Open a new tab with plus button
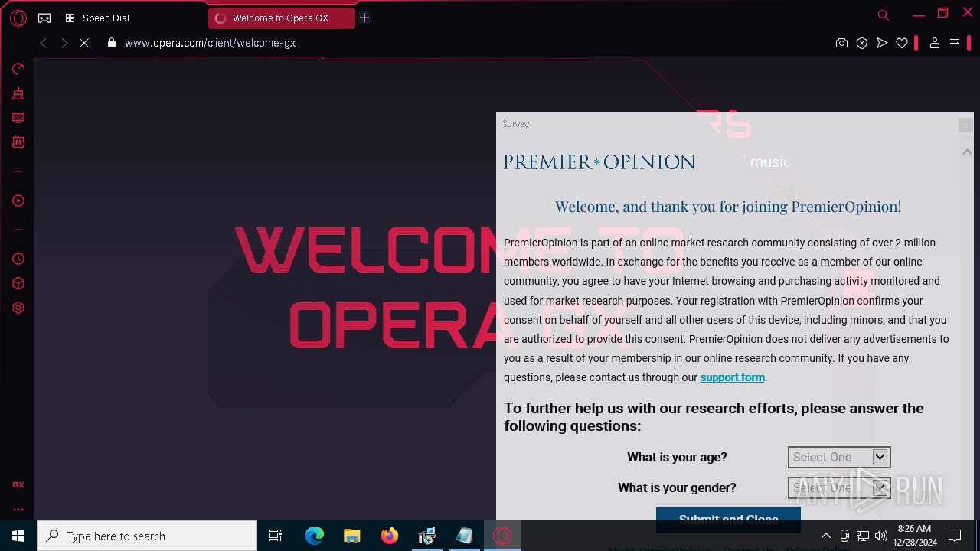980x551 pixels. pyautogui.click(x=364, y=18)
